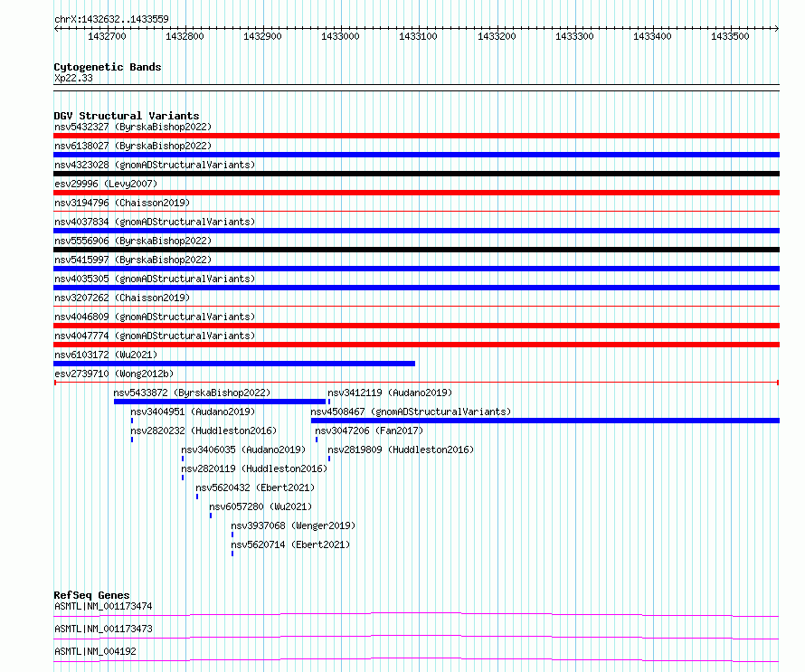The width and height of the screenshot is (805, 672).
Task: Select nsv3937068 (Wenger2019) label
Action: coord(293,525)
